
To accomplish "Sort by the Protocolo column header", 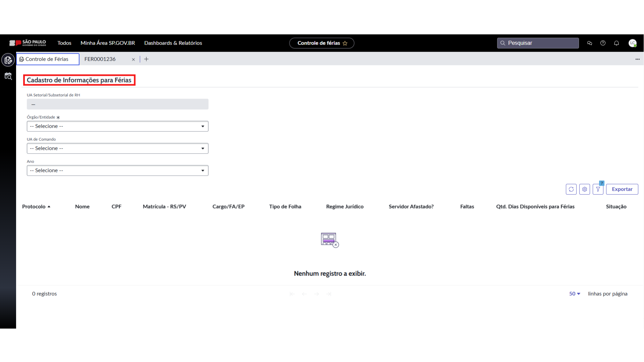I will click(34, 206).
